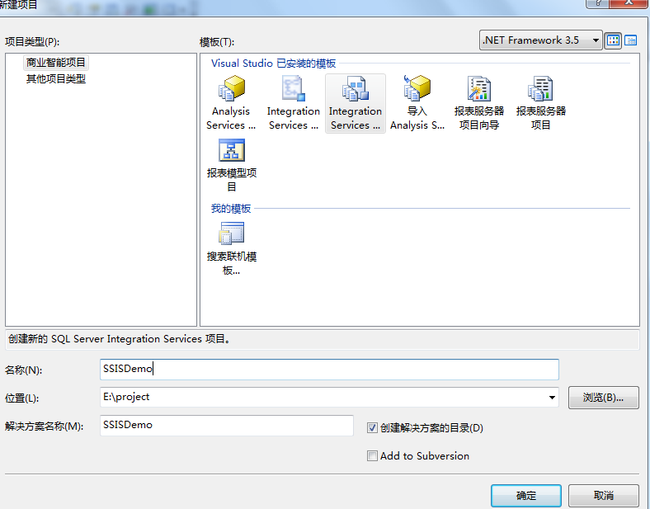Click the solution name (解决方案名称) field
650x509 pixels.
(x=227, y=425)
